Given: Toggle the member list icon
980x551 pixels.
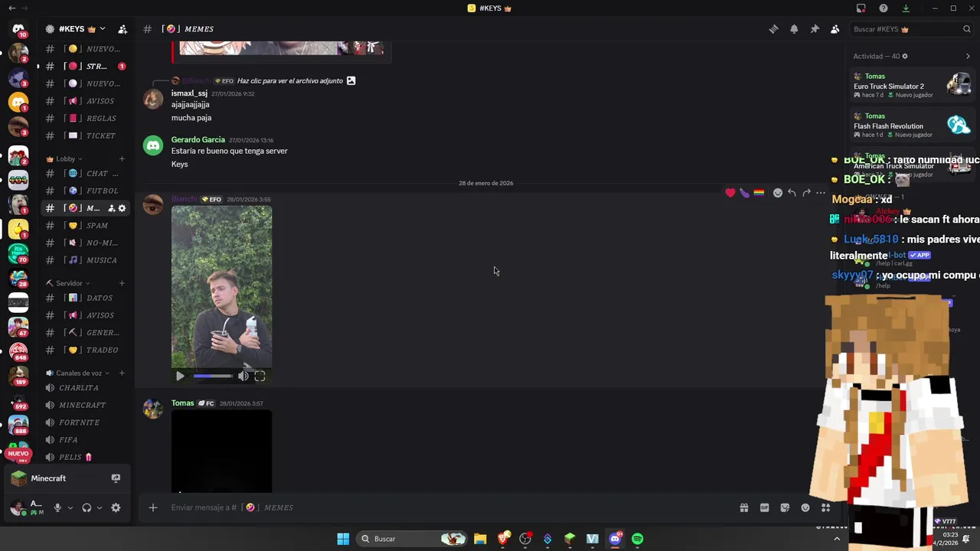Looking at the screenshot, I should (x=835, y=29).
